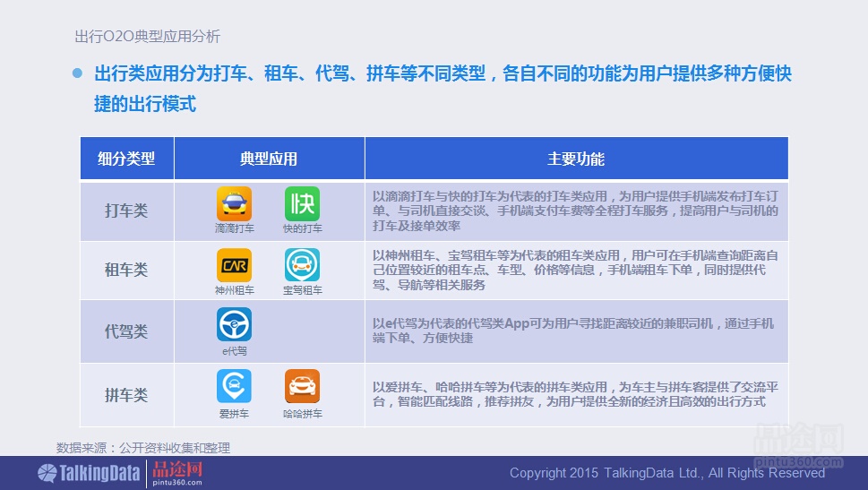Click the slide title 出行O2O典型应用分析
Viewport: 868px width, 490px height.
[x=147, y=37]
